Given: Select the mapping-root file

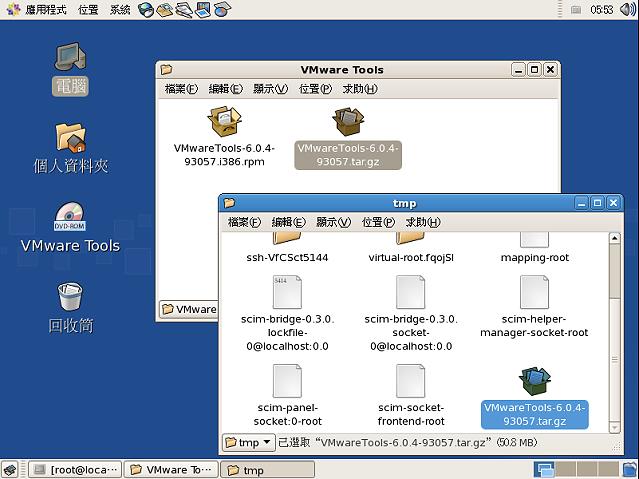Looking at the screenshot, I should 534,248.
